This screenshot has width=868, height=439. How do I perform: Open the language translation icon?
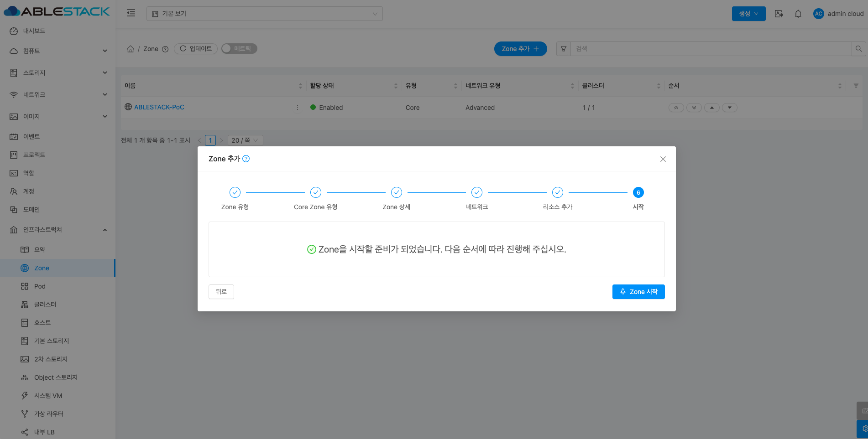[x=779, y=14]
